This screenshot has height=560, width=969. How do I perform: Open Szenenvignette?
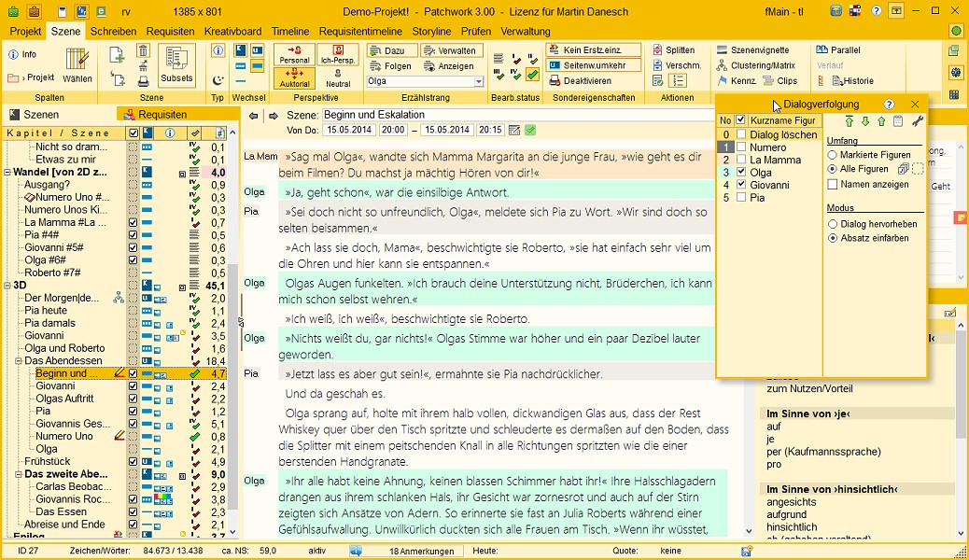752,50
